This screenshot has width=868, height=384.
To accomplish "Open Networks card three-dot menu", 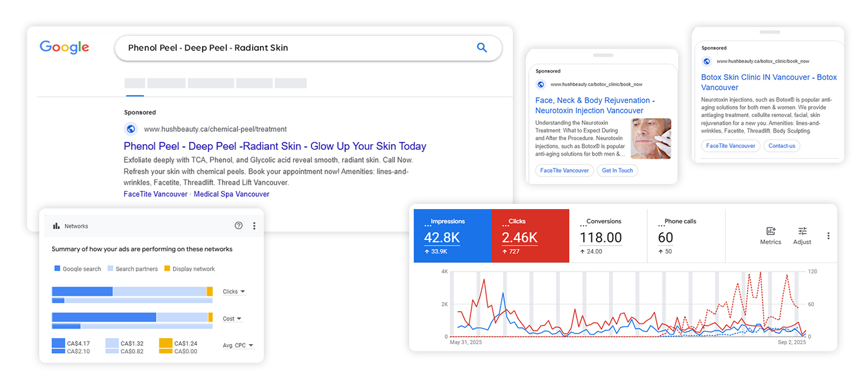I will (x=254, y=226).
